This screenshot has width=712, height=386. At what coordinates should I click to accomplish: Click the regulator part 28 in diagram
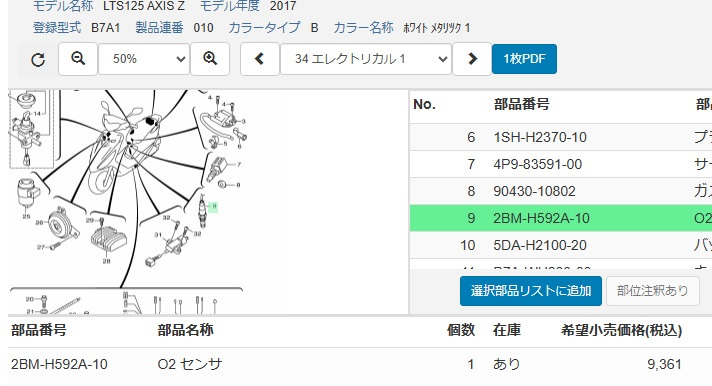pos(108,239)
